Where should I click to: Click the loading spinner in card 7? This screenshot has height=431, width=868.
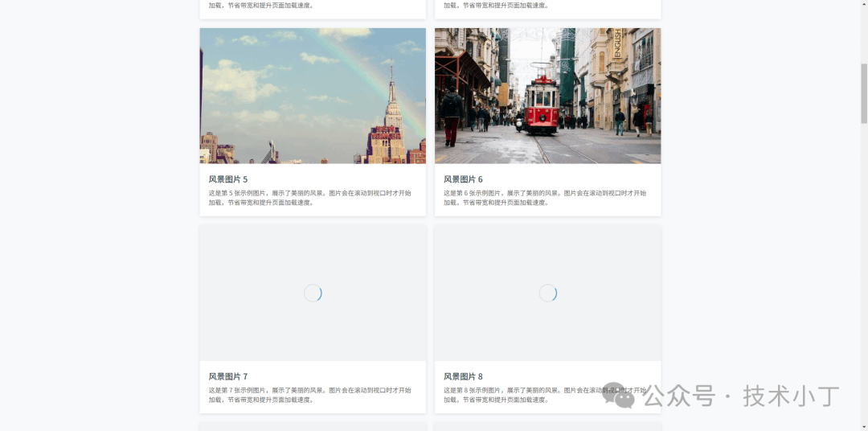point(313,293)
